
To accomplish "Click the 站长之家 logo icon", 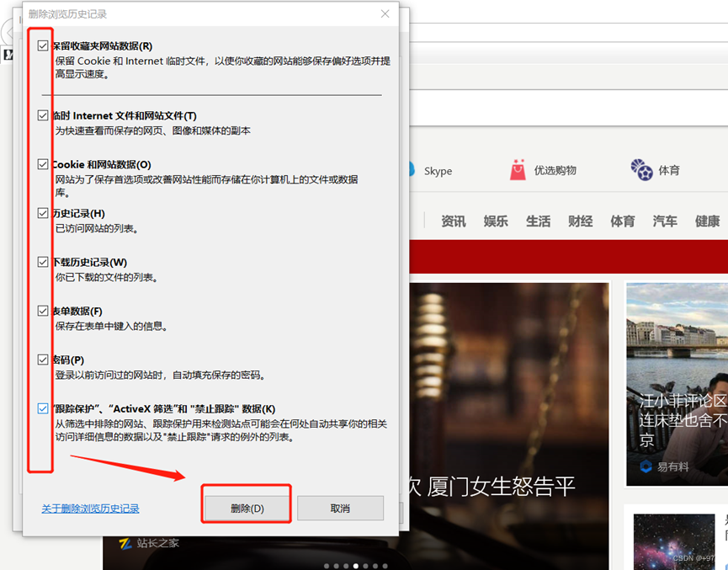I will [125, 543].
